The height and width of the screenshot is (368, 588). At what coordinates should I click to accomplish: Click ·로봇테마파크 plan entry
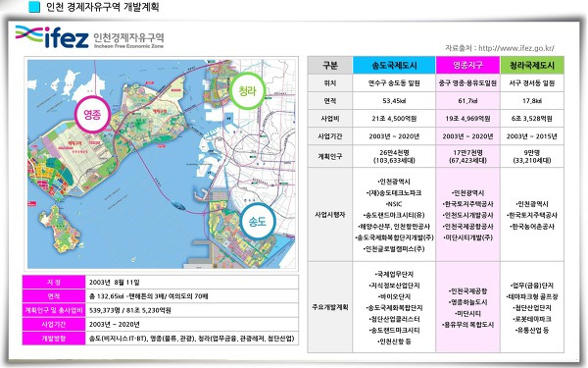pyautogui.click(x=532, y=319)
